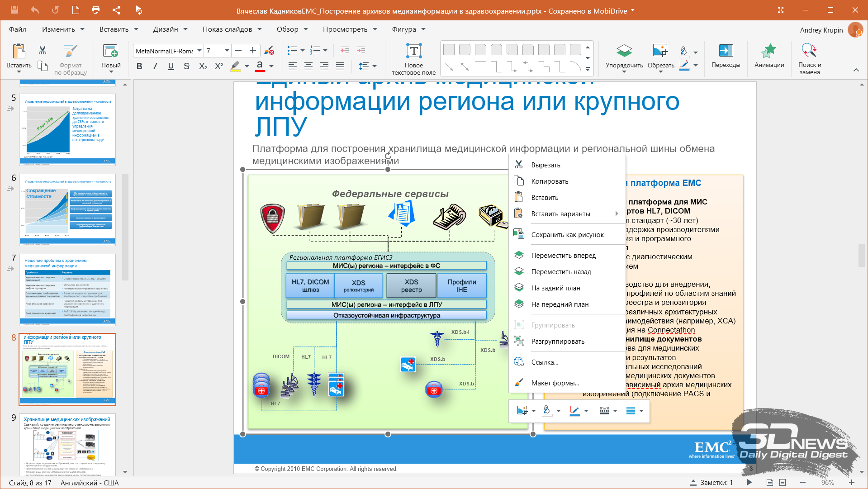
Task: Insert a new text box
Action: [x=413, y=60]
